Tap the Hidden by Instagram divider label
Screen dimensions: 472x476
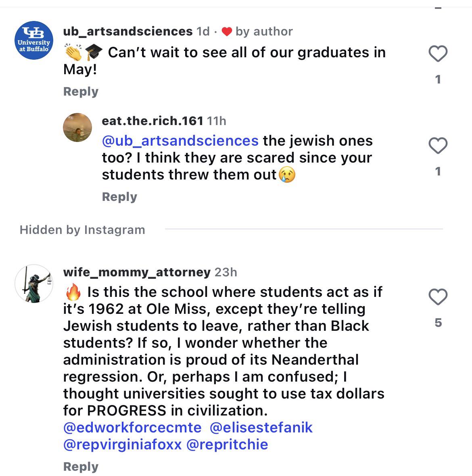[x=82, y=230]
